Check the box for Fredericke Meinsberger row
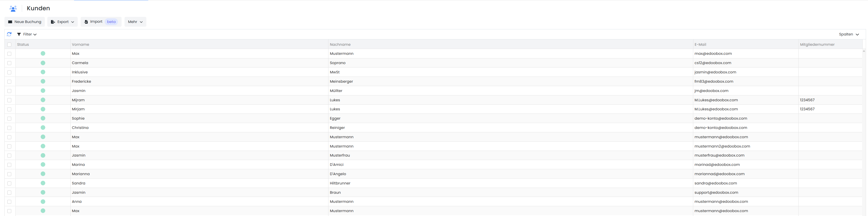 9,82
